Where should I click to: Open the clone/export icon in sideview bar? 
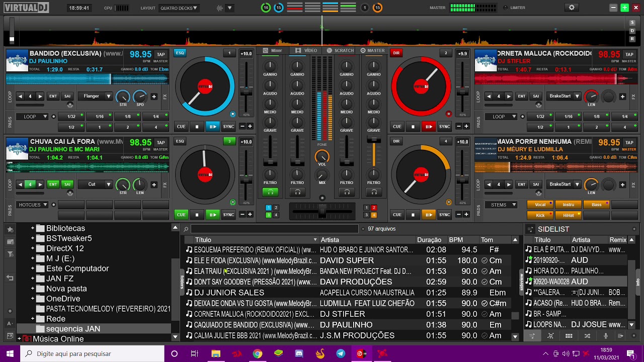[620, 336]
